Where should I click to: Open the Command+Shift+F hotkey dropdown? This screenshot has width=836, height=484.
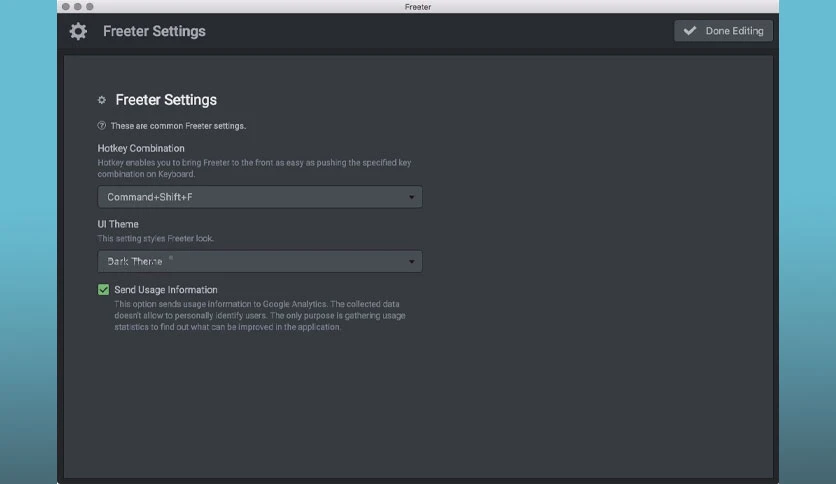[x=260, y=197]
